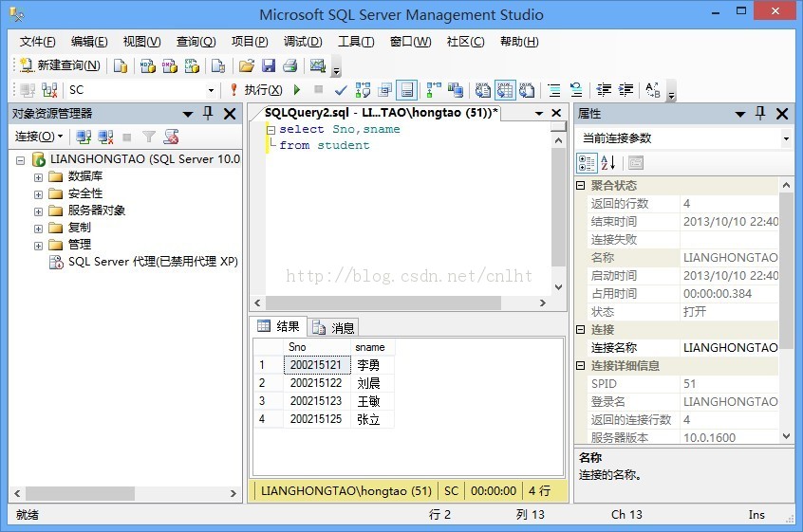803x532 pixels.
Task: Switch to 结果 results tab
Action: click(x=279, y=326)
